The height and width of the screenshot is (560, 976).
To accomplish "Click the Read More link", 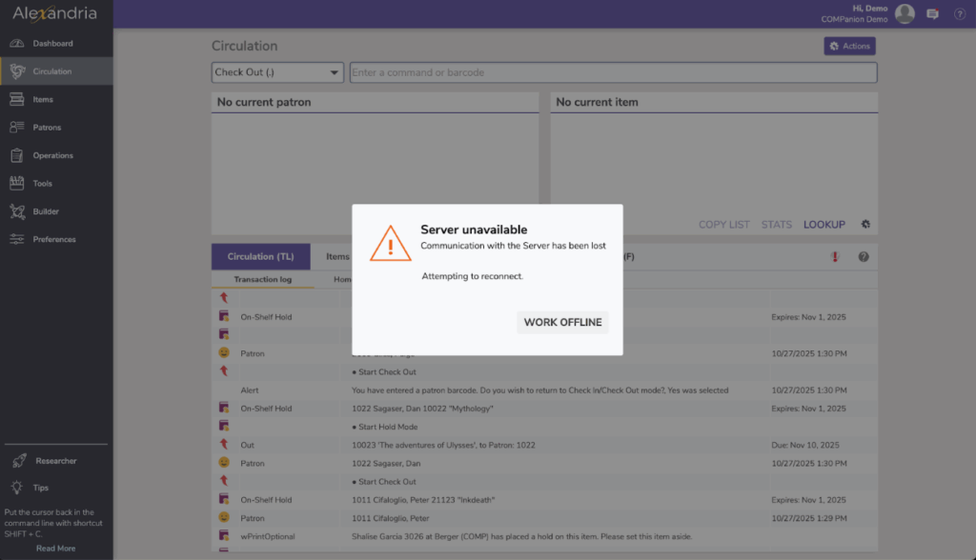I will [x=55, y=549].
